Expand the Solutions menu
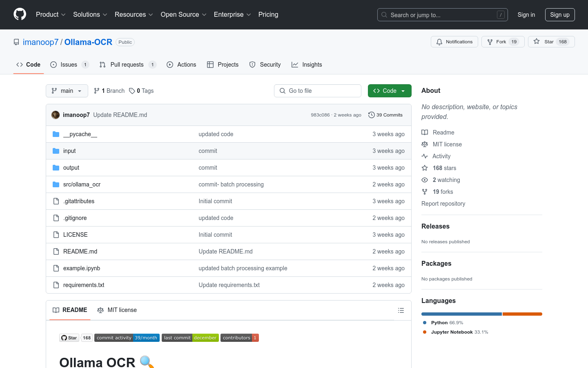The image size is (588, 368). tap(90, 15)
